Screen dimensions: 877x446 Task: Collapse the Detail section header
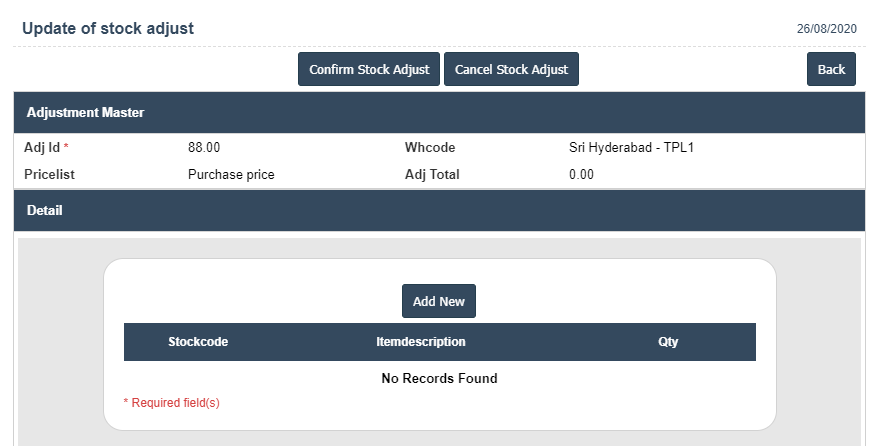(x=45, y=211)
